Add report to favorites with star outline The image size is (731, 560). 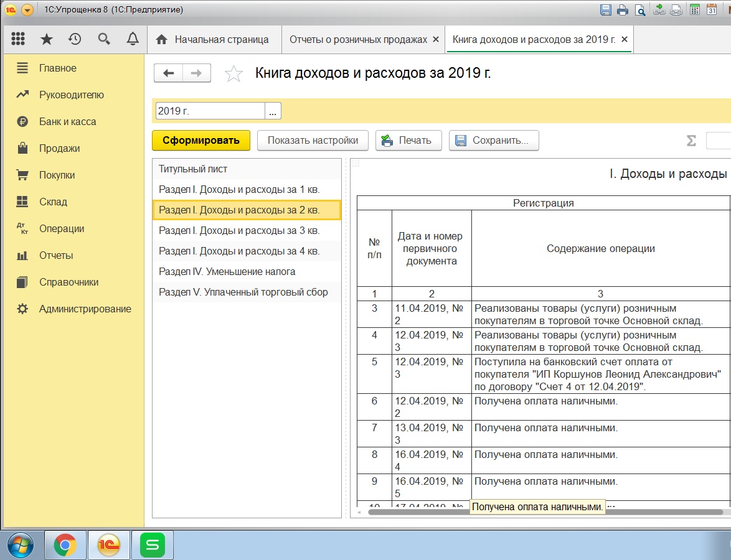coord(233,73)
